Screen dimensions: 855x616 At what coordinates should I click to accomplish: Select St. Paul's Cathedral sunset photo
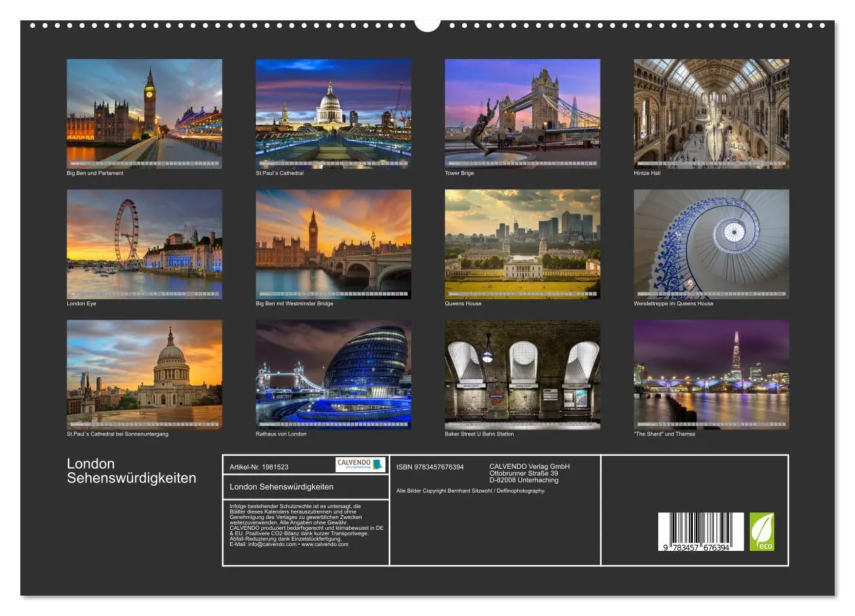144,374
